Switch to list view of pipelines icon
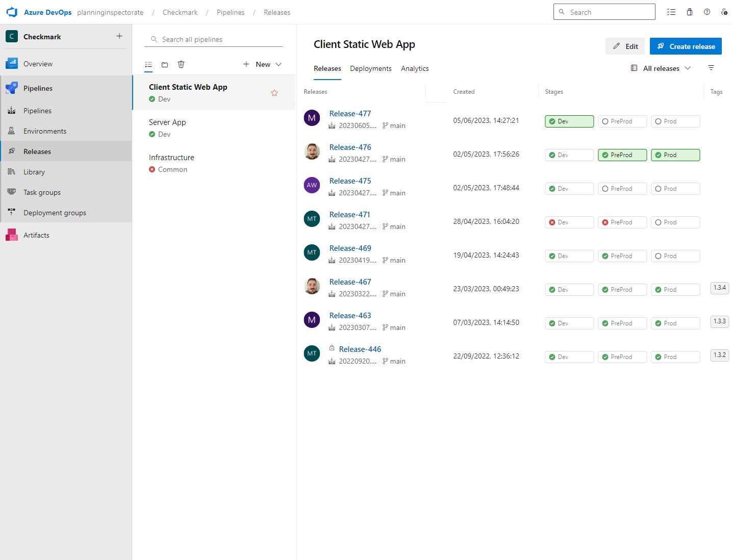Image resolution: width=732 pixels, height=560 pixels. (148, 64)
